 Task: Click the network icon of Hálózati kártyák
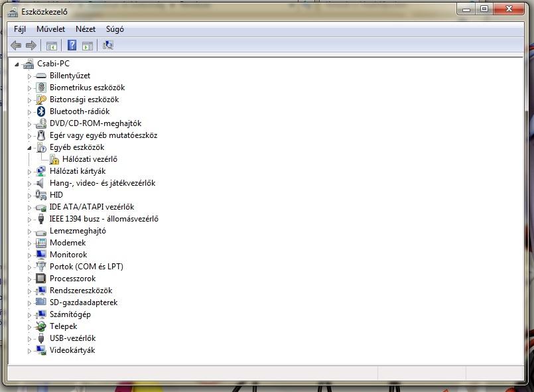[x=41, y=171]
